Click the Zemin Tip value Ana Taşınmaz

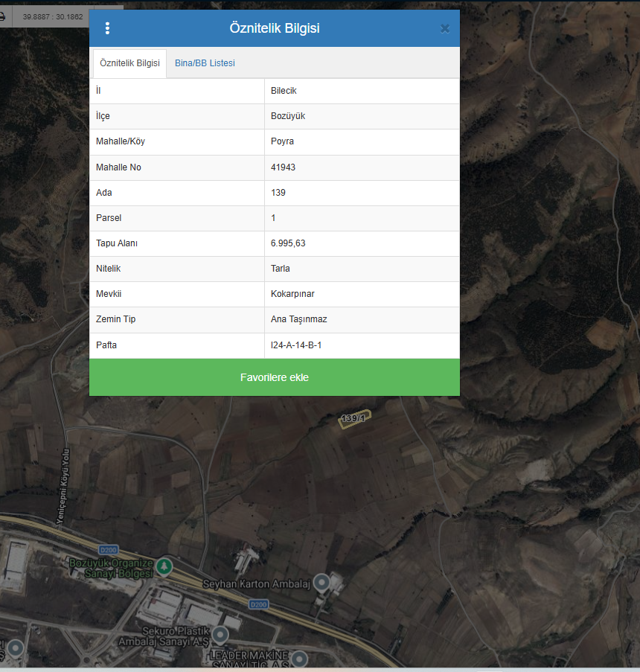(x=362, y=319)
